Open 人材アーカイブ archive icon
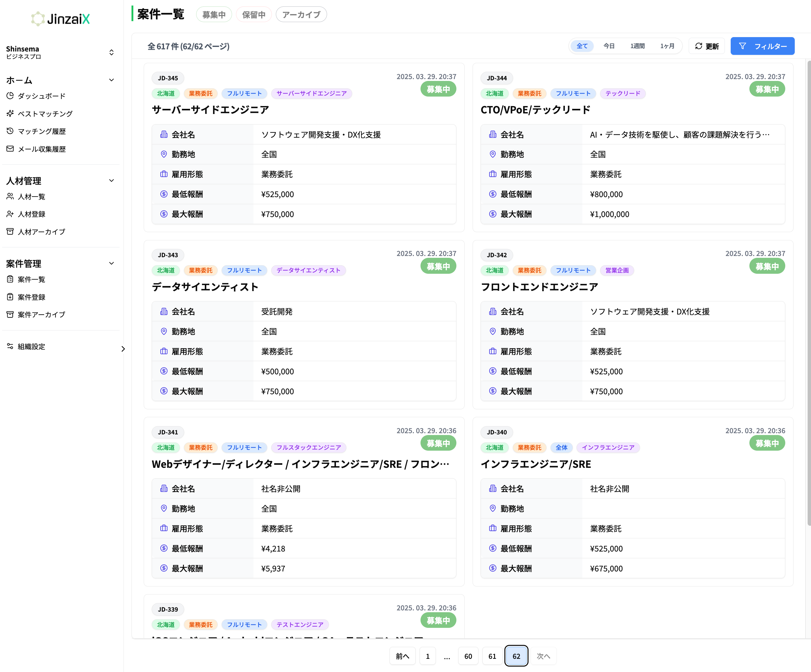The width and height of the screenshot is (811, 672). click(10, 232)
